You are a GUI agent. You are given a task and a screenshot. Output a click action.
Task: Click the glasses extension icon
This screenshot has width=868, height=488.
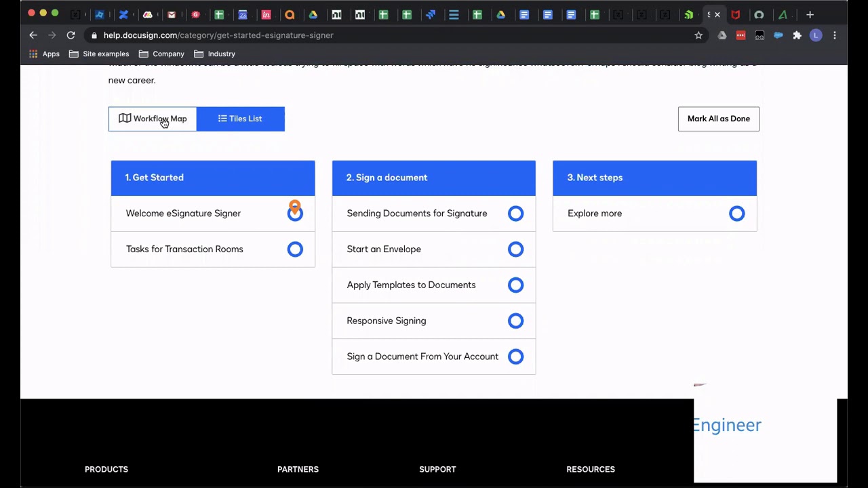pos(759,35)
